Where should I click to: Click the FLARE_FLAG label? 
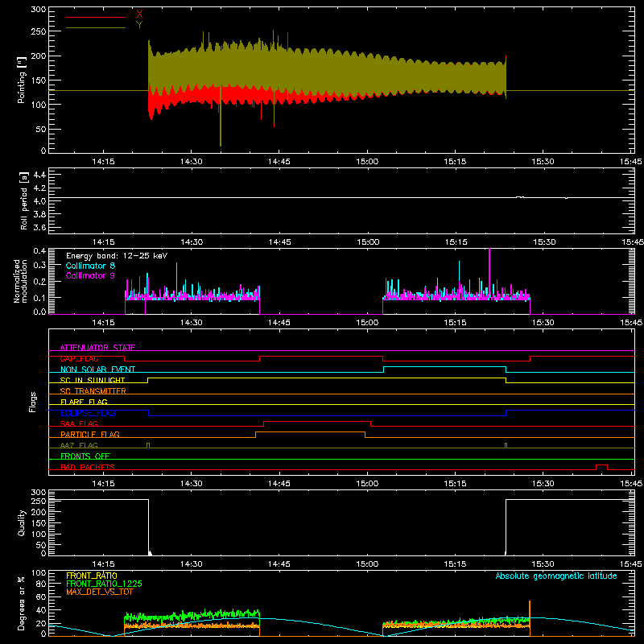click(84, 402)
